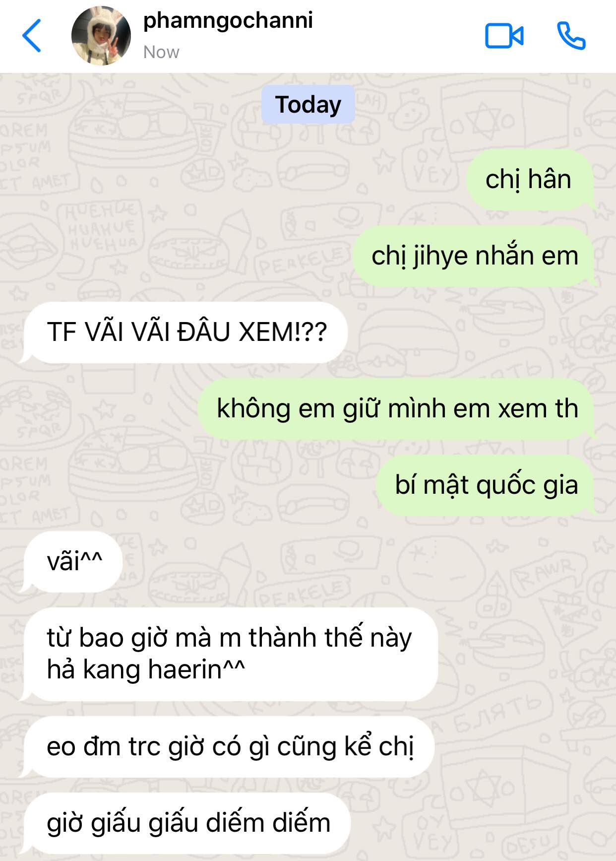Image resolution: width=616 pixels, height=861 pixels.
Task: Tap the Today date label
Action: [308, 105]
